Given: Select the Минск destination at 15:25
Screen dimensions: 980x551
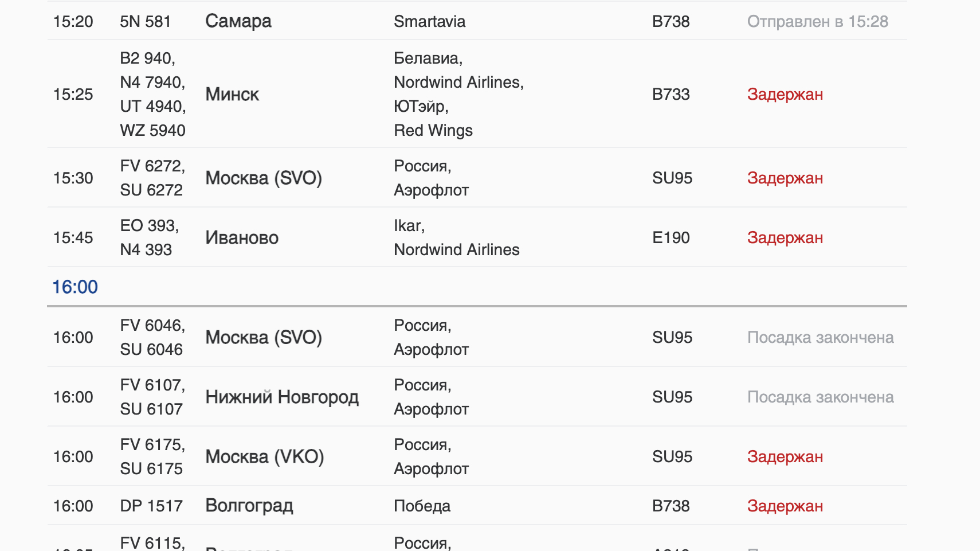Looking at the screenshot, I should click(x=232, y=94).
